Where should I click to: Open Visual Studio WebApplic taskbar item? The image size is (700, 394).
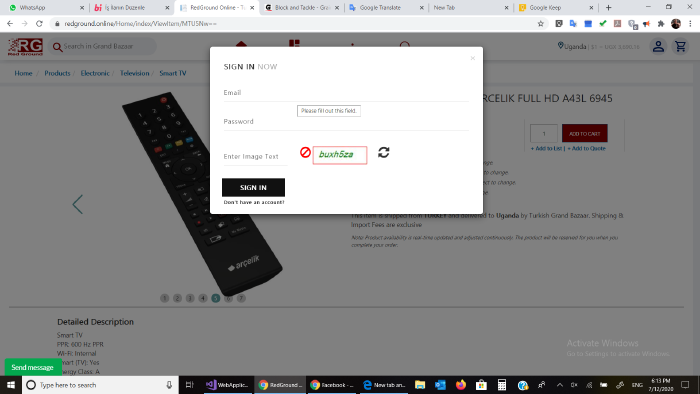[x=227, y=385]
